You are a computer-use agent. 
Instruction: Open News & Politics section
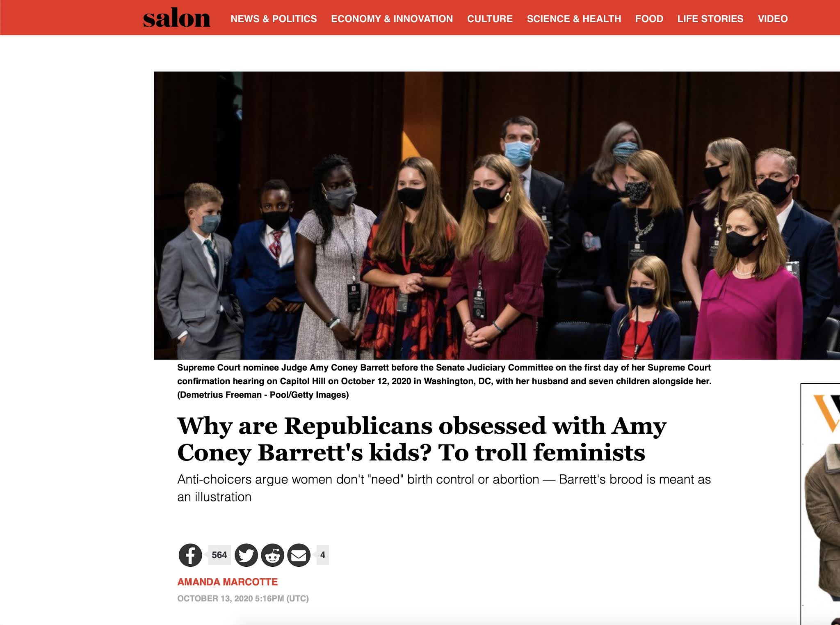pyautogui.click(x=274, y=19)
